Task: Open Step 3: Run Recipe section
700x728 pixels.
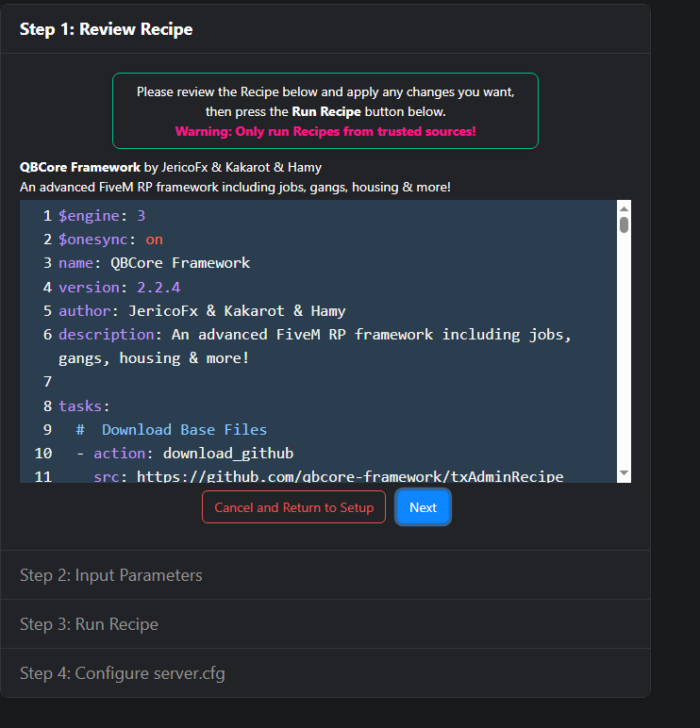Action: point(325,624)
